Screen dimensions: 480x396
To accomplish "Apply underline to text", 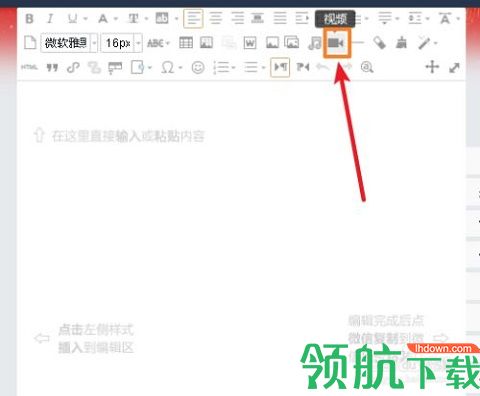I will click(73, 19).
